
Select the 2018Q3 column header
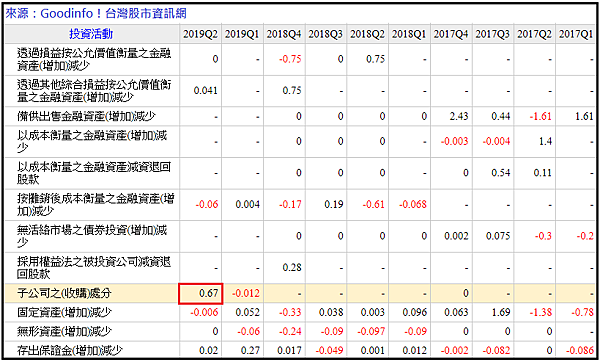[x=326, y=34]
